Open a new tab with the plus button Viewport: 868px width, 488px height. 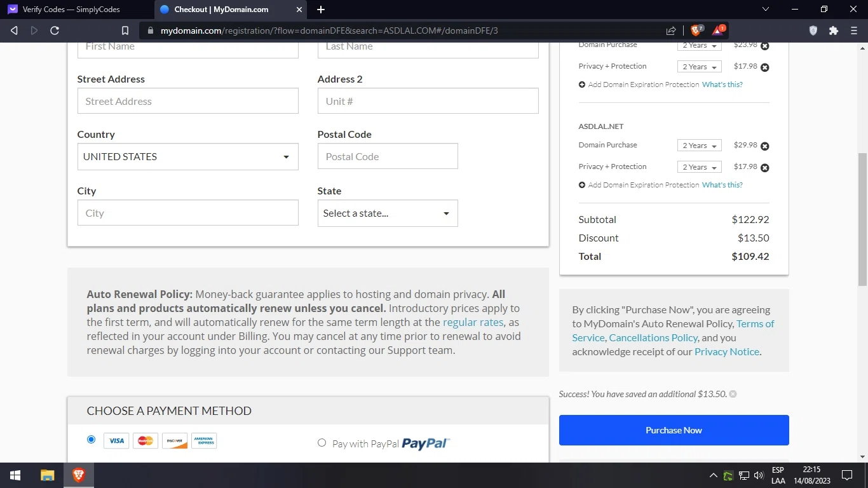pos(321,10)
